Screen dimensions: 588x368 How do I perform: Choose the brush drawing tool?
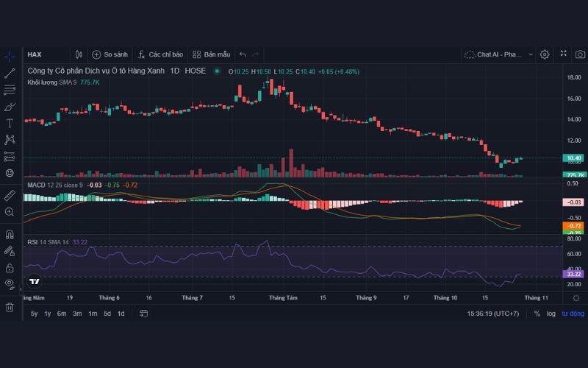pos(10,107)
